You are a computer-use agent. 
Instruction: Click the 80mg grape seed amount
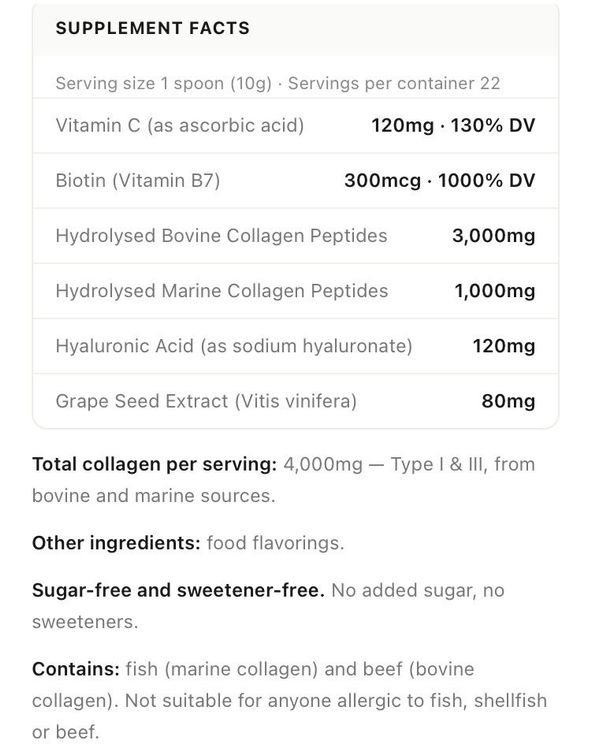(x=508, y=401)
